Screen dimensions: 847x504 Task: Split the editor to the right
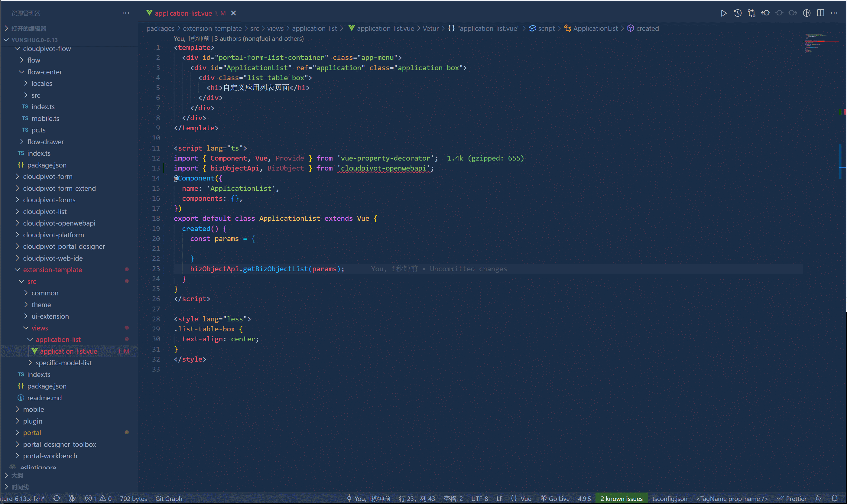tap(820, 13)
